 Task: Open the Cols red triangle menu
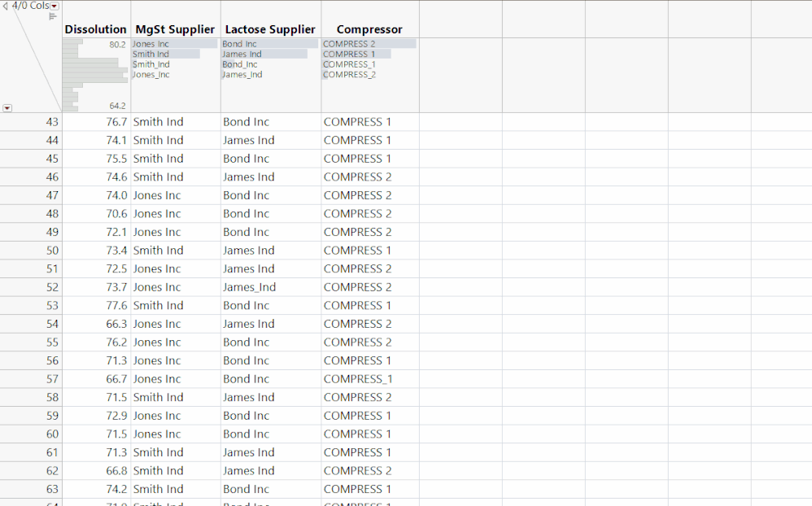[55, 7]
